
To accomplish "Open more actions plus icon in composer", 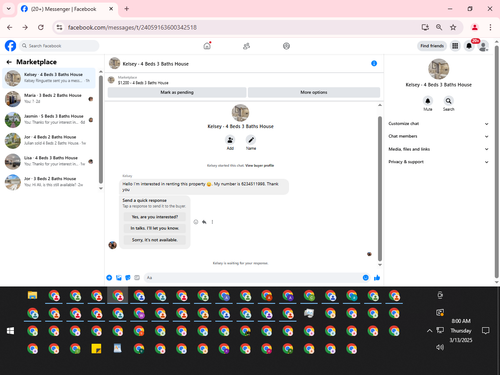I will 109,278.
